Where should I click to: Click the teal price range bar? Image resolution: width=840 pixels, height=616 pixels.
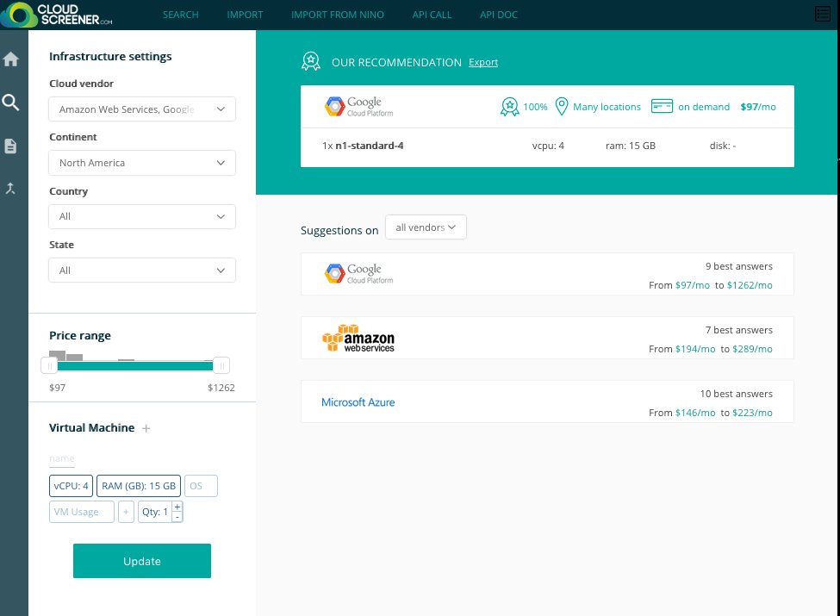(x=135, y=366)
